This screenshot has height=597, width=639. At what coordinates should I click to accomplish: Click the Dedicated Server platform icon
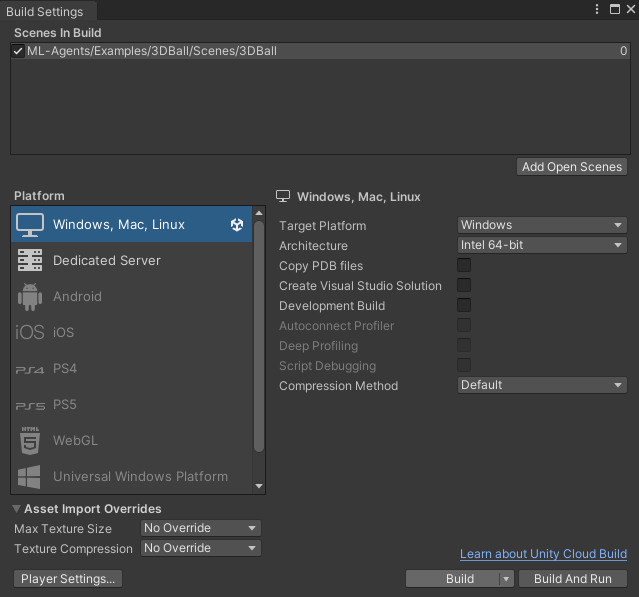30,260
